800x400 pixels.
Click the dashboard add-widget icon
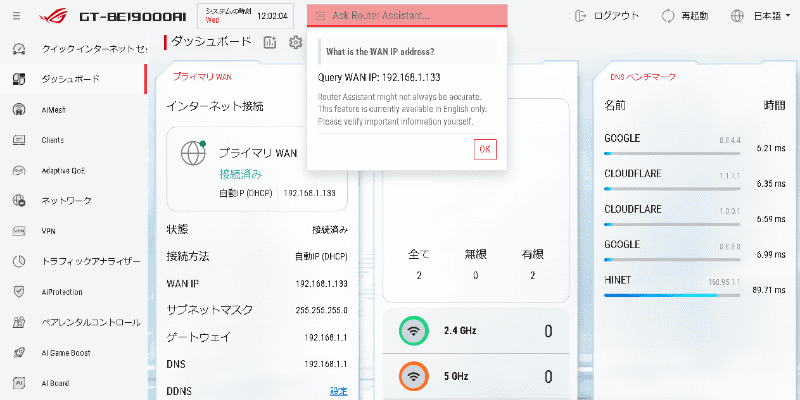coord(269,42)
